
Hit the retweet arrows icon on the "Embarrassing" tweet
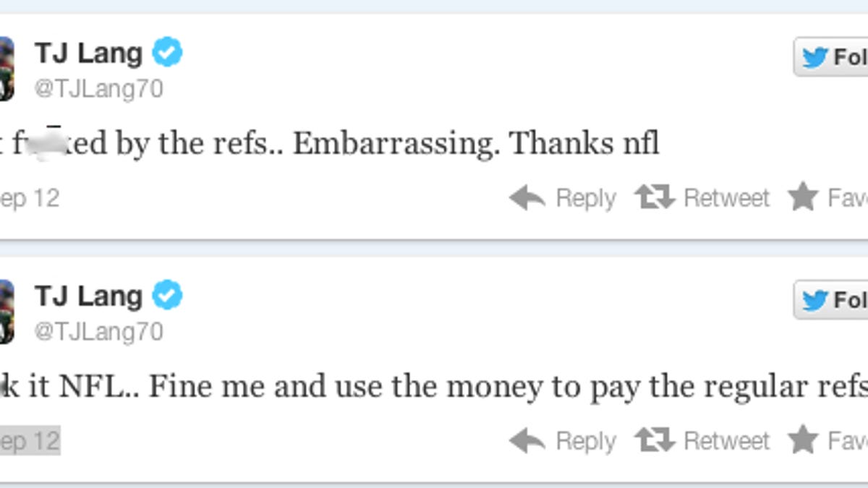654,197
